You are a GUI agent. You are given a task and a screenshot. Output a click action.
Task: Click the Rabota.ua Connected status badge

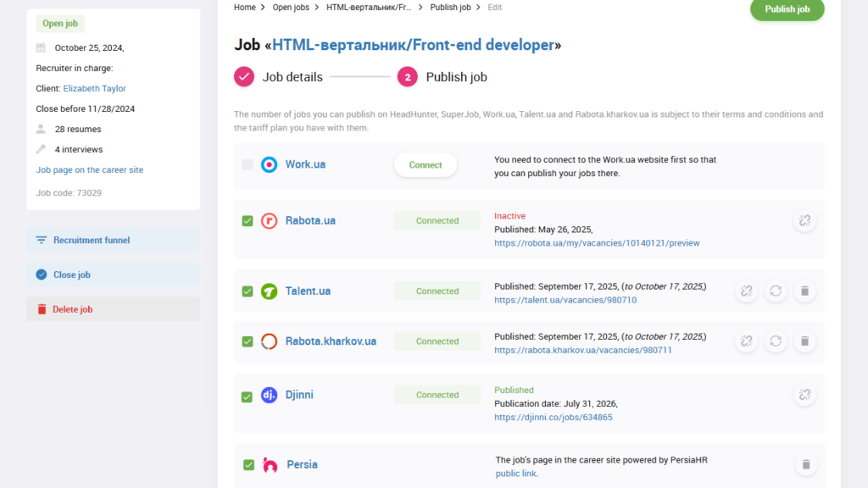click(437, 221)
